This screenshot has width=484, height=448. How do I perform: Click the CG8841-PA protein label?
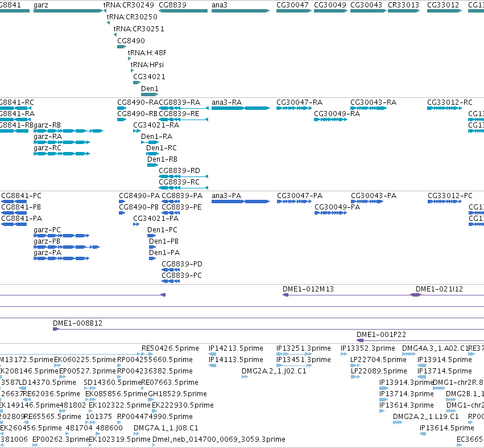click(x=22, y=219)
